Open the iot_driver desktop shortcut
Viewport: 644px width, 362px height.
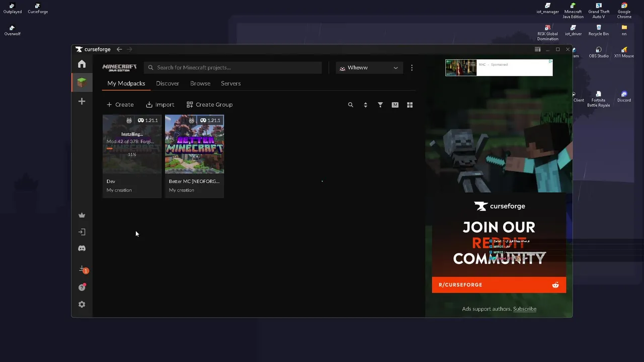click(573, 30)
